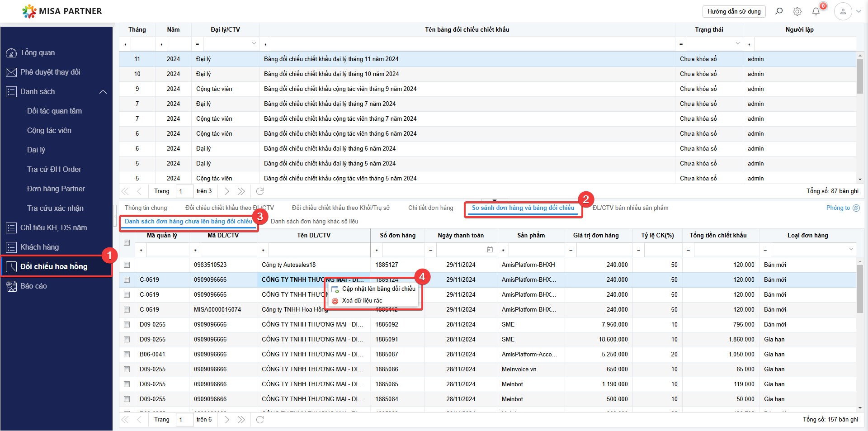868x431 pixels.
Task: Open Tra cứu xác nhận in sidebar
Action: [x=55, y=208]
